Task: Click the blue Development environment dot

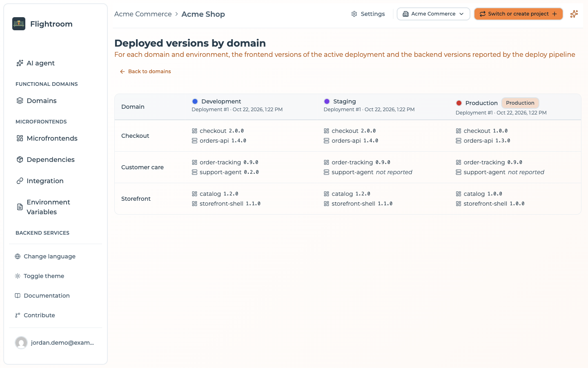Action: coord(195,101)
